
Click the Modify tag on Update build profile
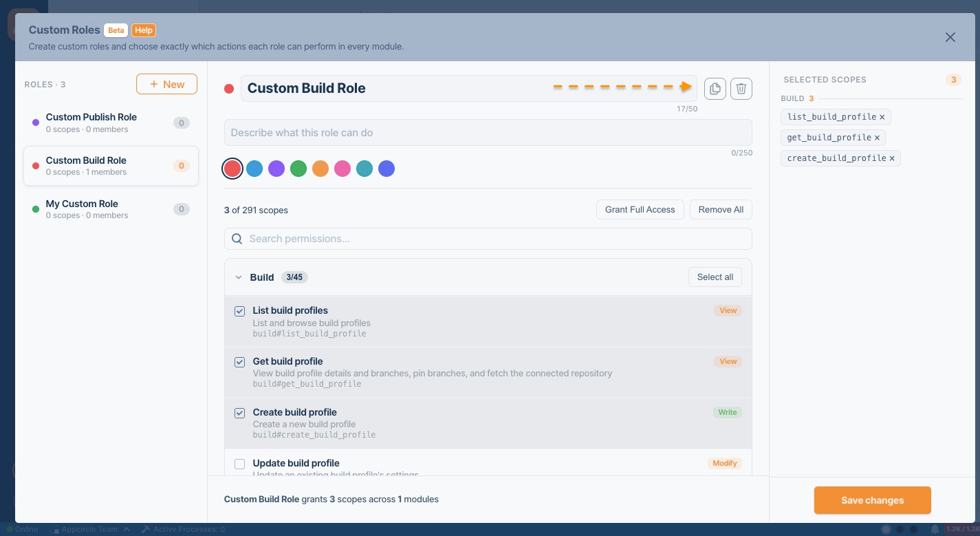click(x=725, y=464)
